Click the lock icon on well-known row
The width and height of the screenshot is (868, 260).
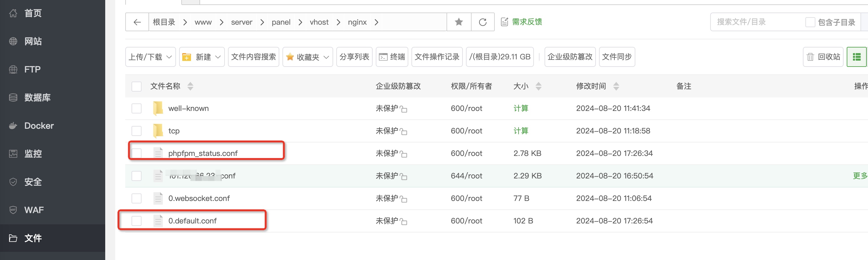pyautogui.click(x=404, y=109)
